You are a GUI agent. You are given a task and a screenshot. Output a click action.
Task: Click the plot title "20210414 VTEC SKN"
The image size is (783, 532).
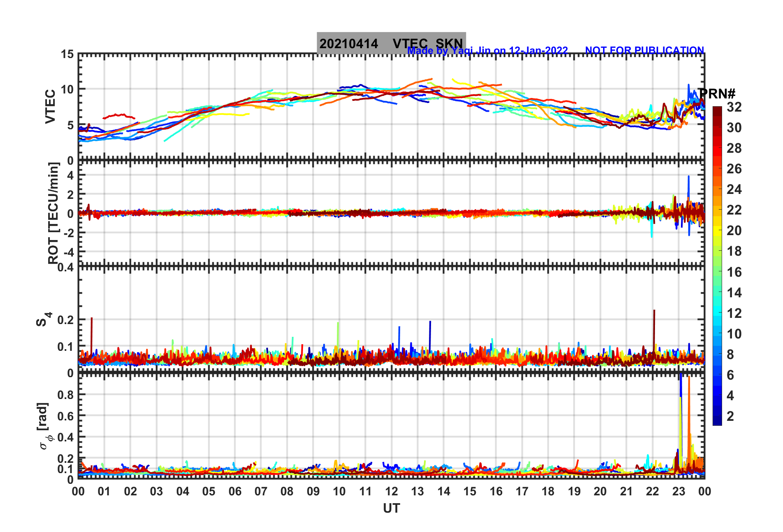(x=391, y=43)
